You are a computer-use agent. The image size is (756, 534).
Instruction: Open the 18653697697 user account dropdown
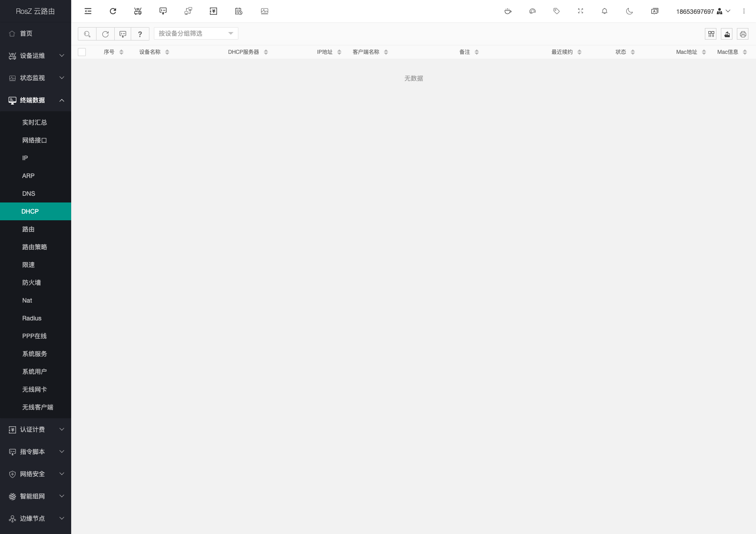click(x=703, y=11)
